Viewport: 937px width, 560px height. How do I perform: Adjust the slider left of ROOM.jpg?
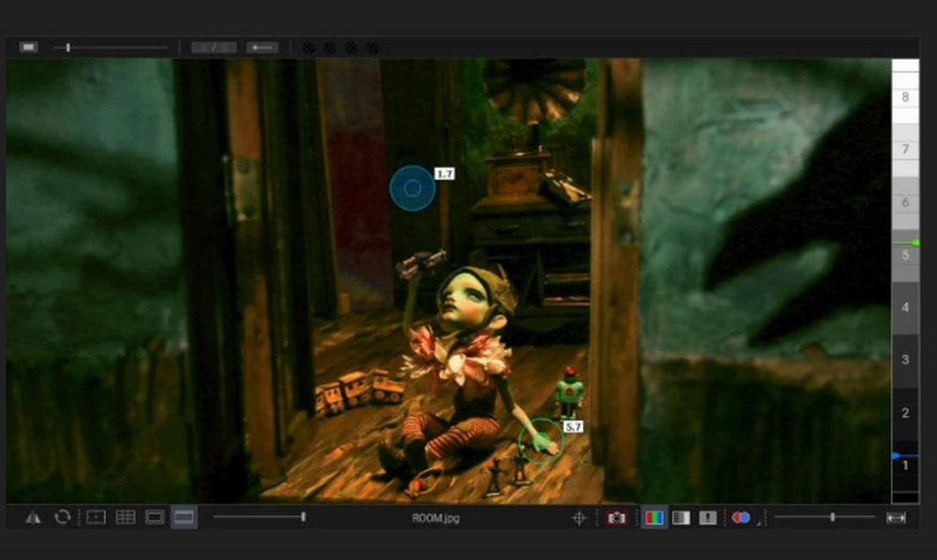coord(260,517)
